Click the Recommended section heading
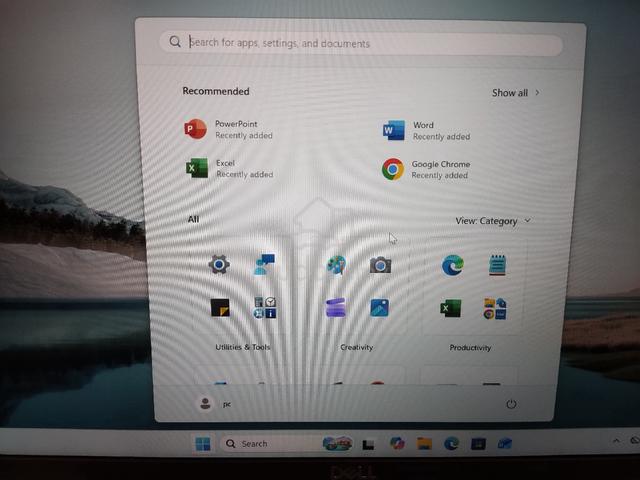 coord(216,91)
